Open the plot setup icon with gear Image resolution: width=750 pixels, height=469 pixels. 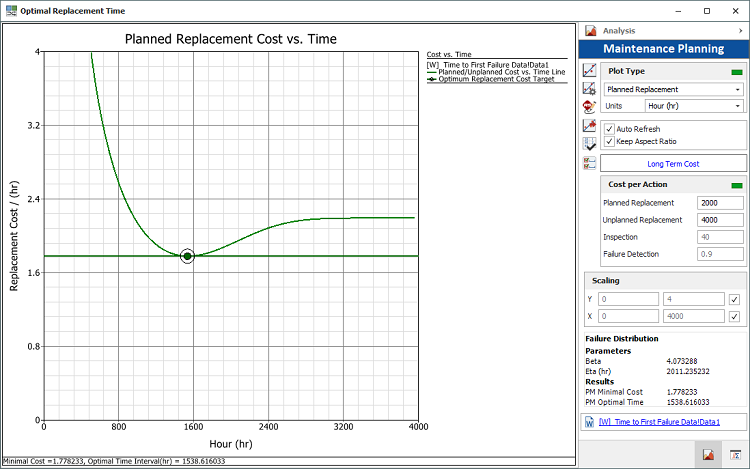[590, 89]
